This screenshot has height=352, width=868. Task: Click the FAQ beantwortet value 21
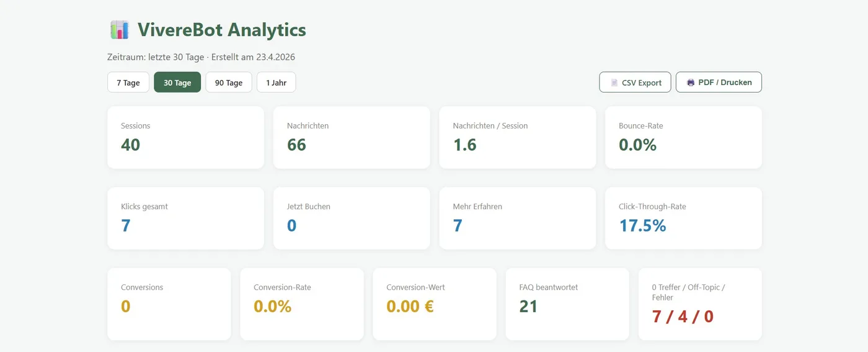coord(528,306)
